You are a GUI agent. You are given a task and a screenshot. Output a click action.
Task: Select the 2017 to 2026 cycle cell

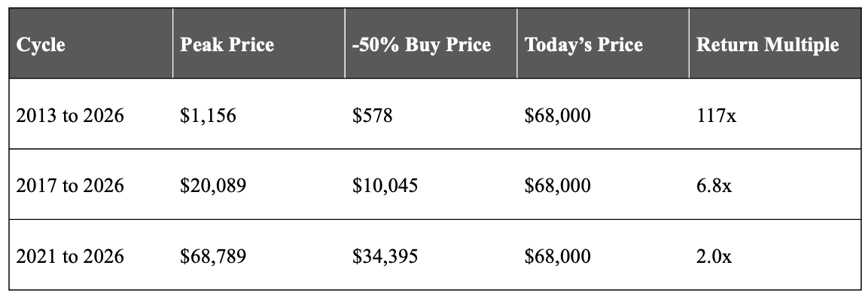91,185
